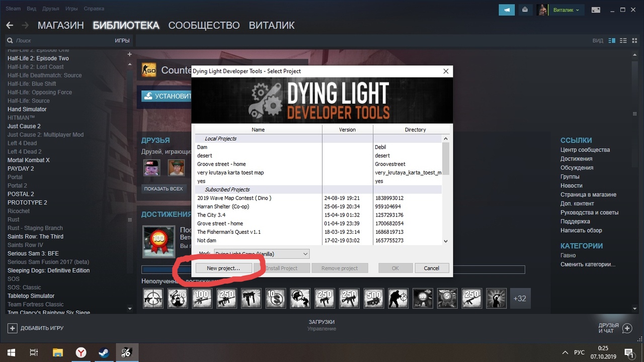Image resolution: width=644 pixels, height=362 pixels.
Task: Click the +32 more achievements tile
Action: 520,298
